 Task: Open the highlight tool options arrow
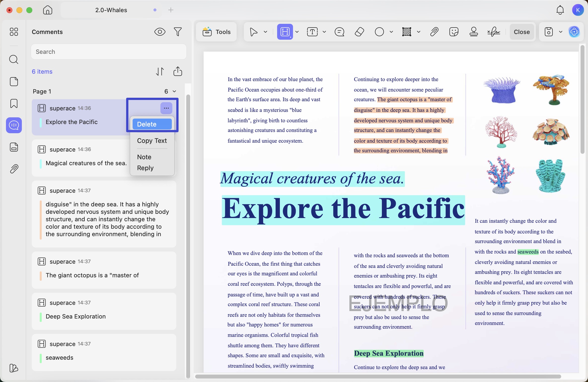297,32
